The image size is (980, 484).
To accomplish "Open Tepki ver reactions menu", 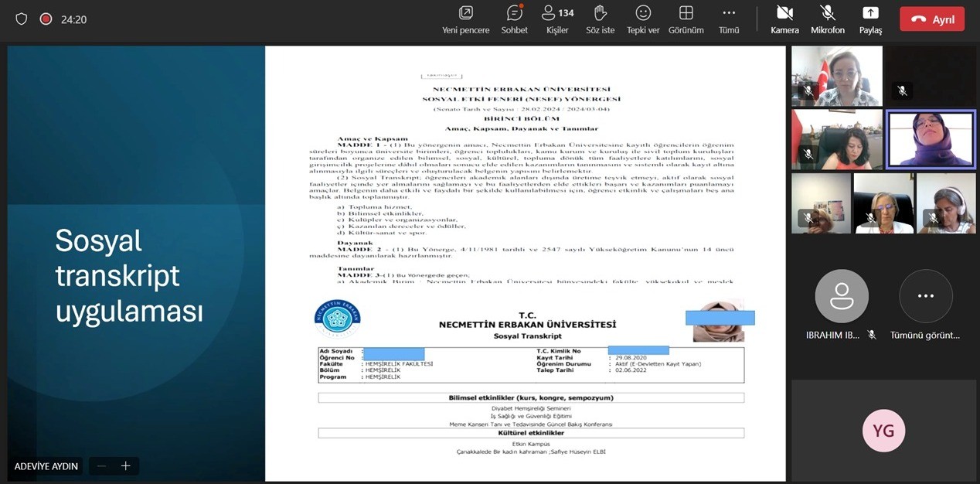I will click(x=643, y=13).
